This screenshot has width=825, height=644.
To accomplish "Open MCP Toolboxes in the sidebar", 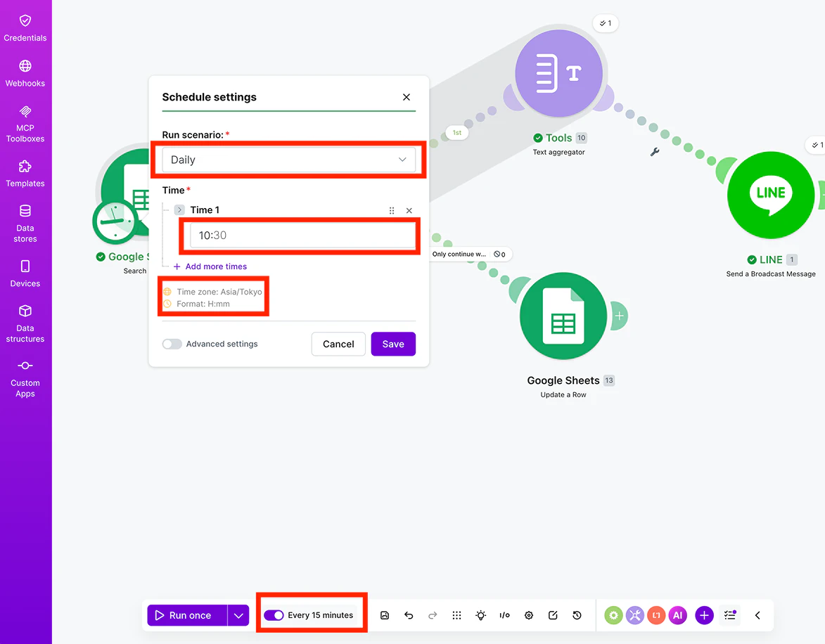I will (25, 124).
